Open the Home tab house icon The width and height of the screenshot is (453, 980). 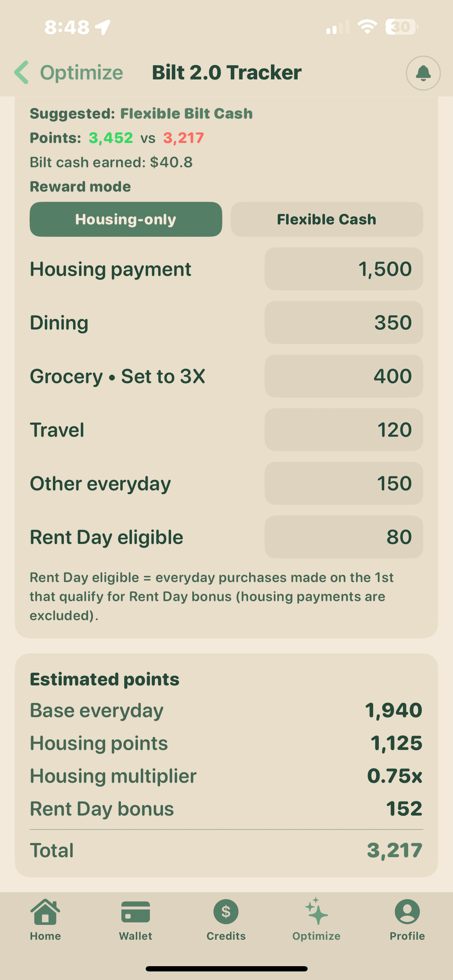pyautogui.click(x=45, y=912)
